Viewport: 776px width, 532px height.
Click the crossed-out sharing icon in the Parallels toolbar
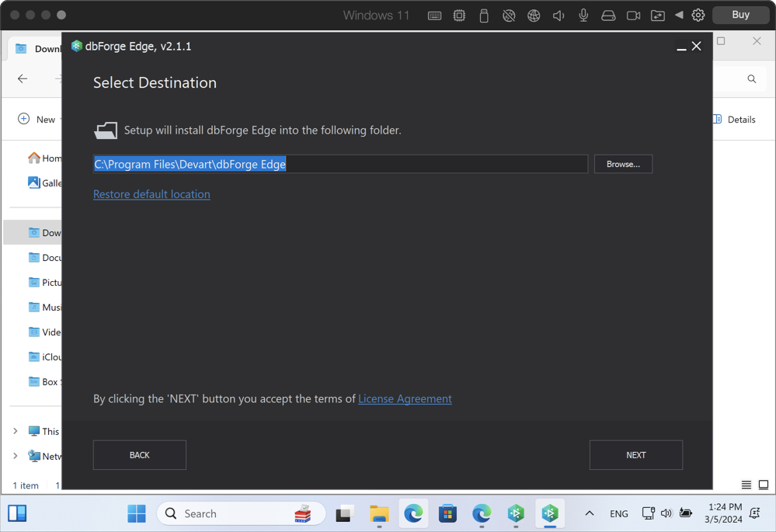point(509,16)
